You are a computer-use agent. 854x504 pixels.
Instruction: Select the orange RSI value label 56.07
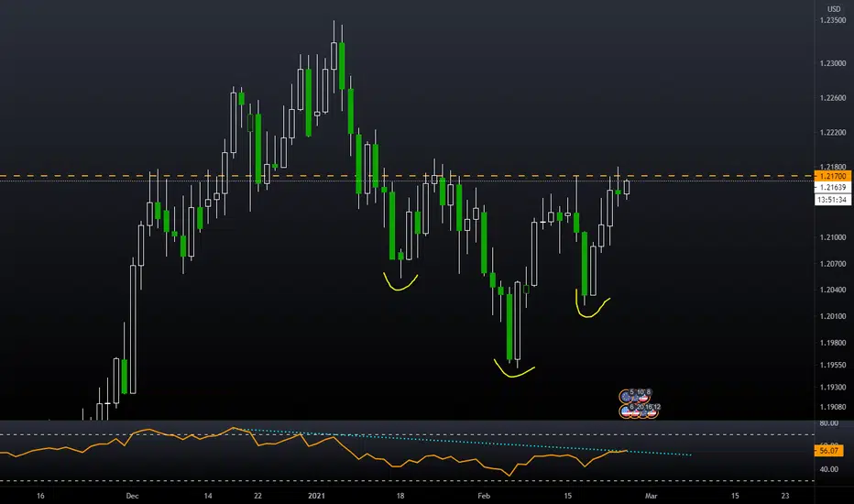(x=828, y=451)
